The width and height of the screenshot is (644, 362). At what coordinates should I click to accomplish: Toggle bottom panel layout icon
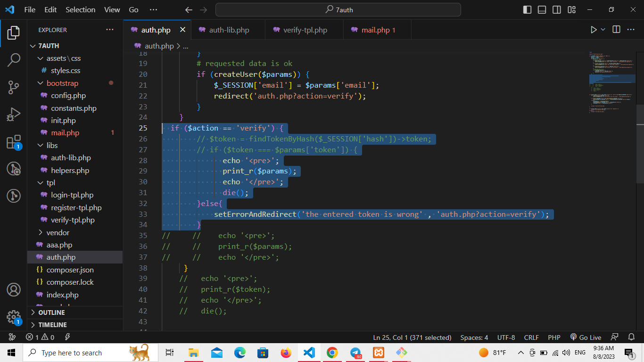click(x=542, y=9)
